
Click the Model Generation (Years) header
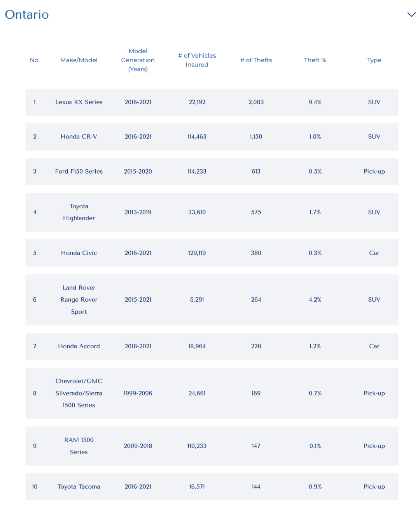[x=138, y=60]
